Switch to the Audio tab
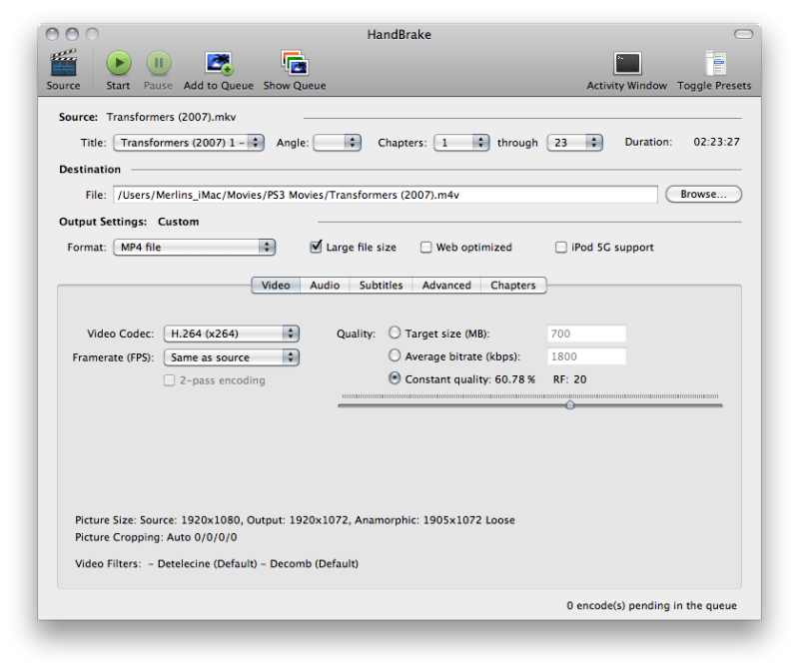The height and width of the screenshot is (672, 799). (x=325, y=286)
